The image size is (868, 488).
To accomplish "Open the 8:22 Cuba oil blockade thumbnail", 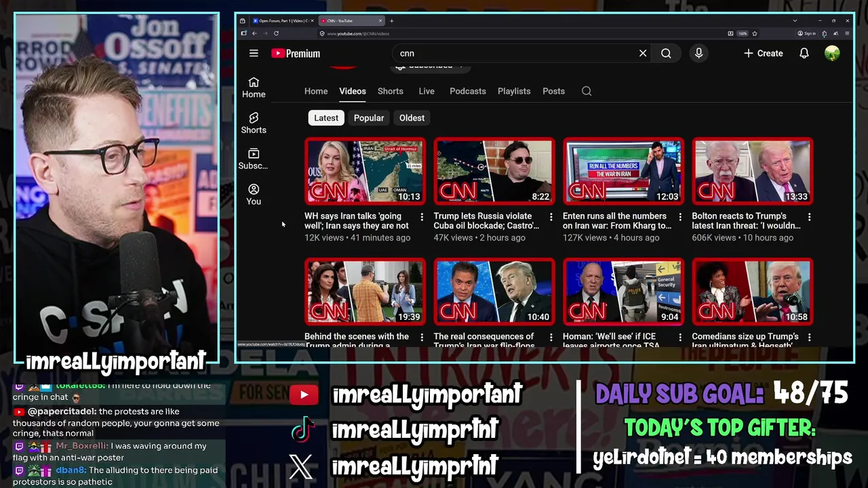I will click(494, 171).
